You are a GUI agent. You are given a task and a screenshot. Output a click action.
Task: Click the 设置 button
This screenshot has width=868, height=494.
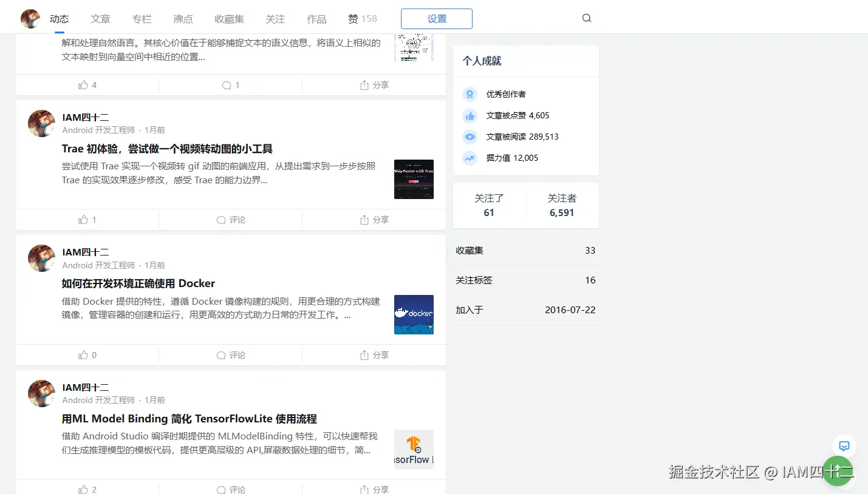(x=437, y=19)
